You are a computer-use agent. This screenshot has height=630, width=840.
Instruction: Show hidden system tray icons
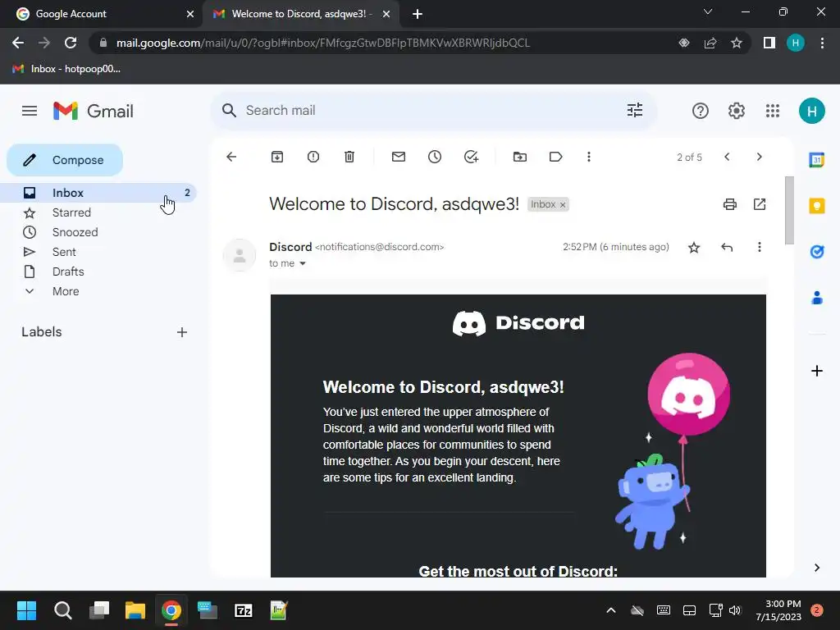(x=610, y=610)
